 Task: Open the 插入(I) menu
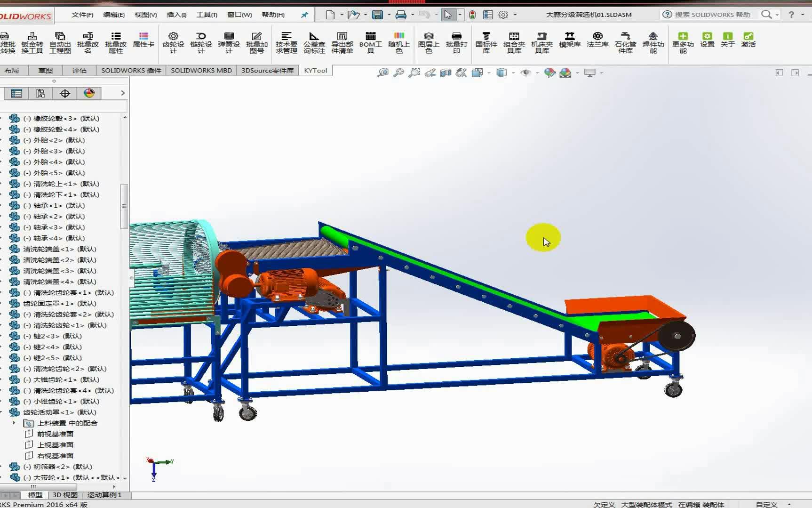click(176, 15)
